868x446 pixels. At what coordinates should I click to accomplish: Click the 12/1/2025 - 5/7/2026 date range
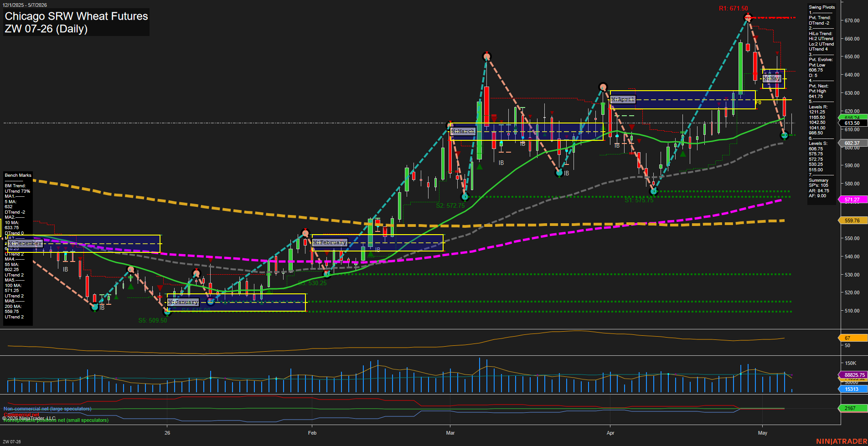click(25, 5)
